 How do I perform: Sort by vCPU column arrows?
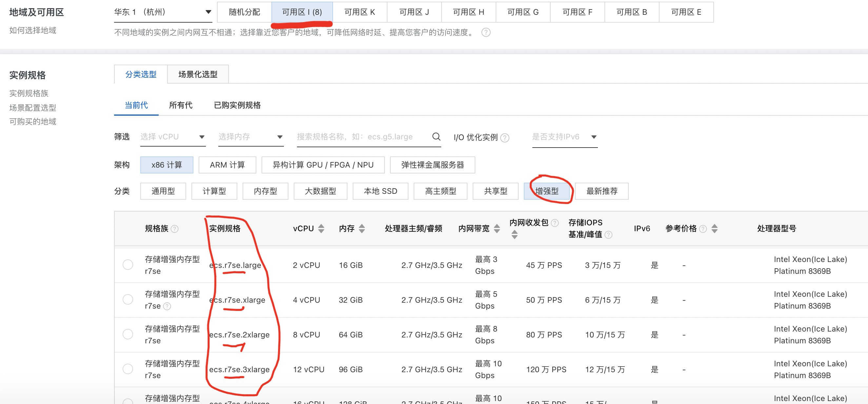pyautogui.click(x=321, y=229)
